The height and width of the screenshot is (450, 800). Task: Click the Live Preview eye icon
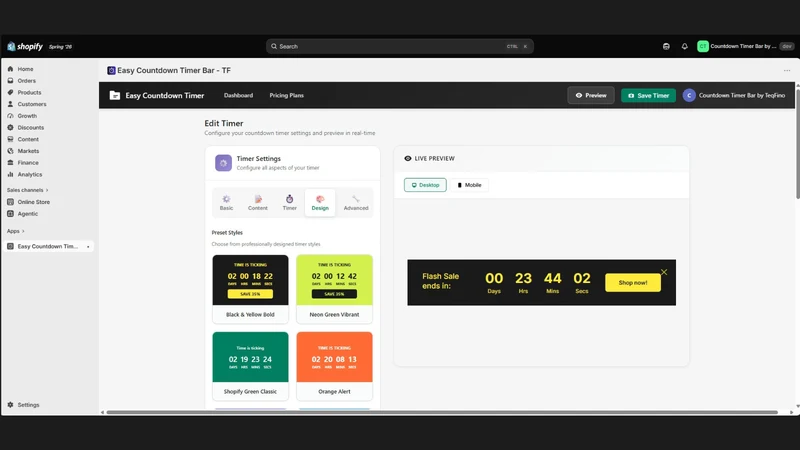click(408, 159)
